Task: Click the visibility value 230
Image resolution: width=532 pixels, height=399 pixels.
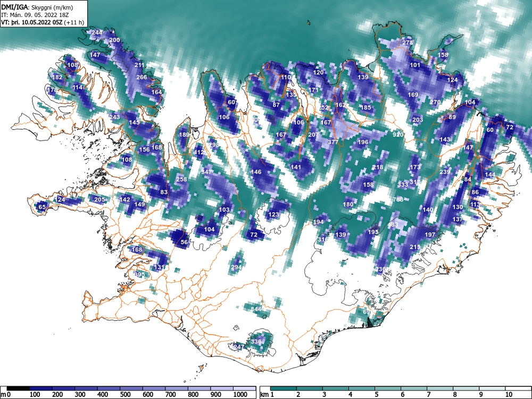Action: pos(381,269)
